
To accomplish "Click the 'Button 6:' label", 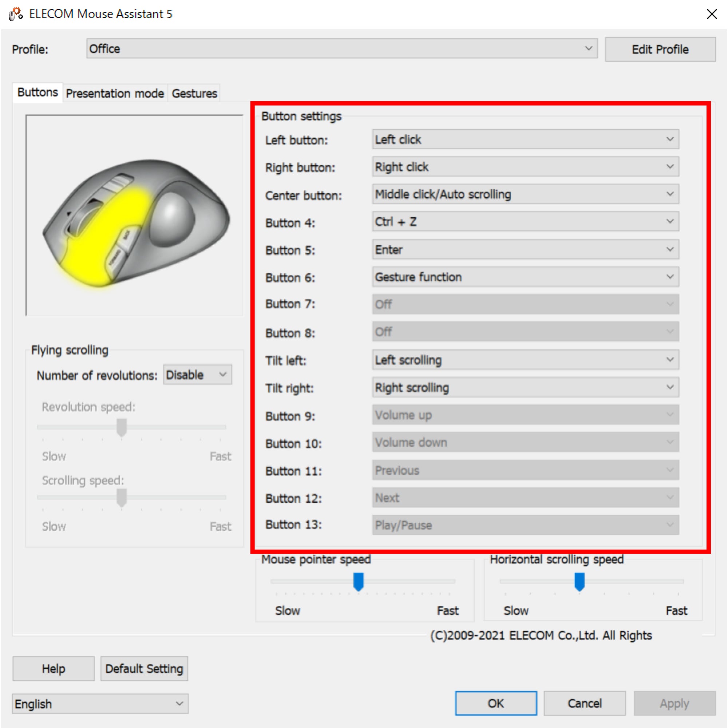I will [x=290, y=278].
